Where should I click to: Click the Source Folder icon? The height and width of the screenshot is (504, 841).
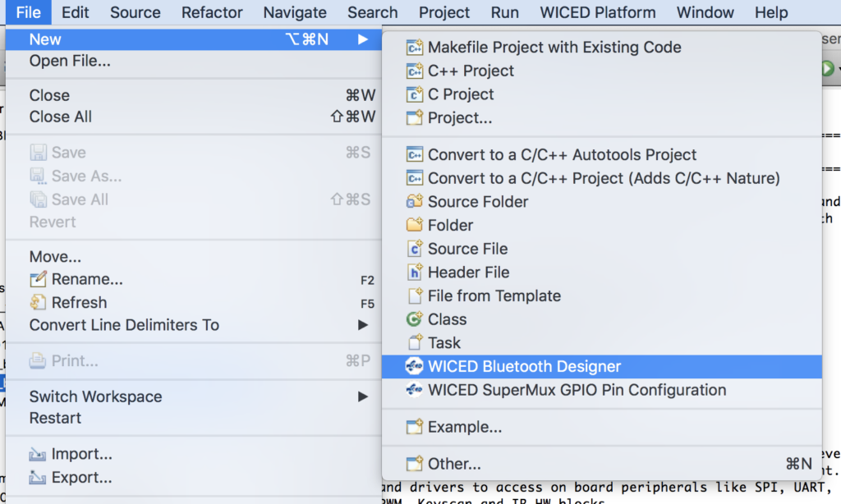click(414, 202)
